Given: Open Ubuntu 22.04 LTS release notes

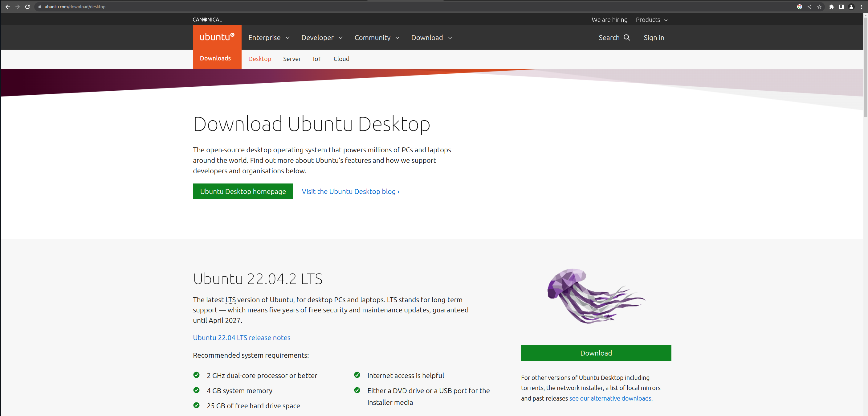Looking at the screenshot, I should [242, 337].
